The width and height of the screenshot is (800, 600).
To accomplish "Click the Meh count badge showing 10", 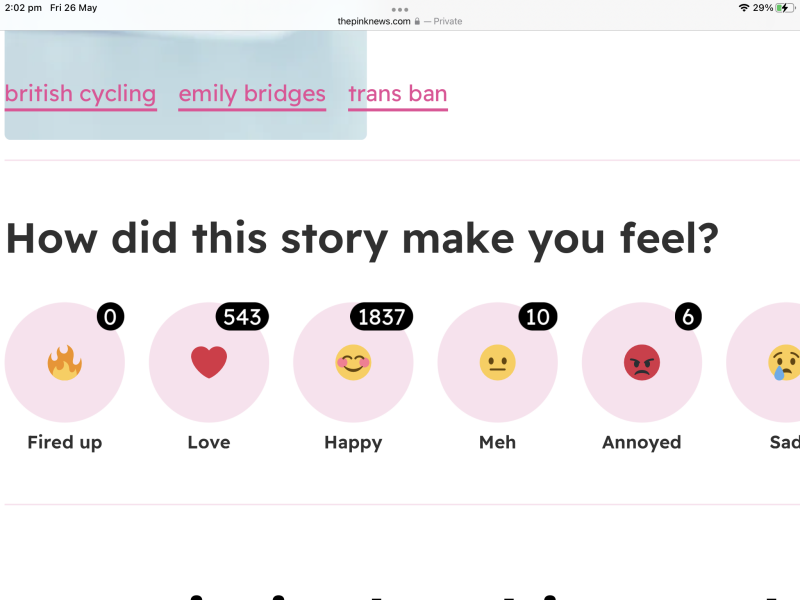I will coord(537,317).
